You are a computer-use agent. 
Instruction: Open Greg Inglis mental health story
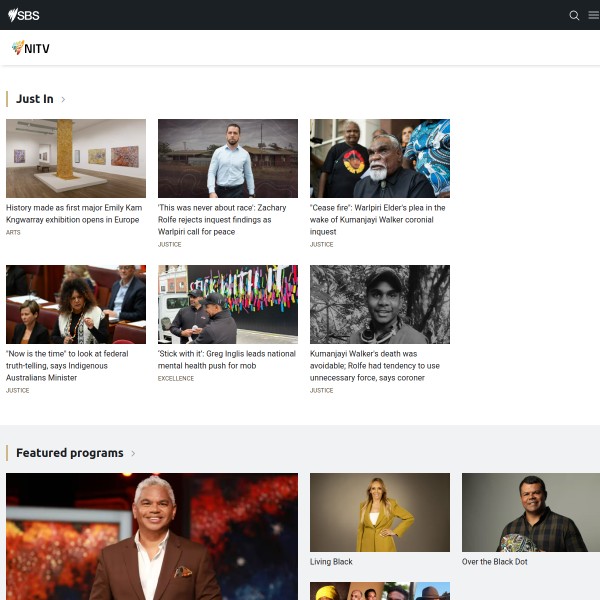coord(227,359)
